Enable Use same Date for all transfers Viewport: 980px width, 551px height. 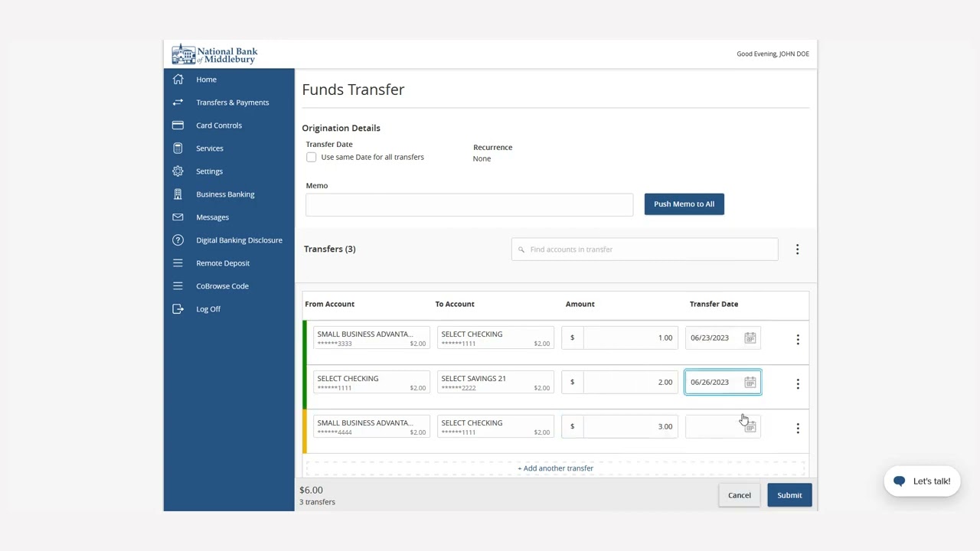pyautogui.click(x=312, y=157)
